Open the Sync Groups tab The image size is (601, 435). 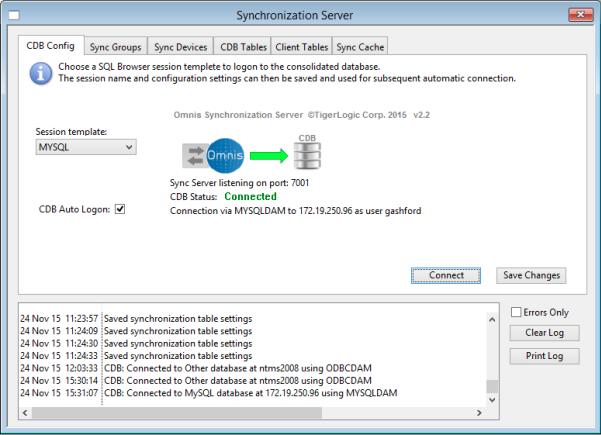click(x=115, y=47)
